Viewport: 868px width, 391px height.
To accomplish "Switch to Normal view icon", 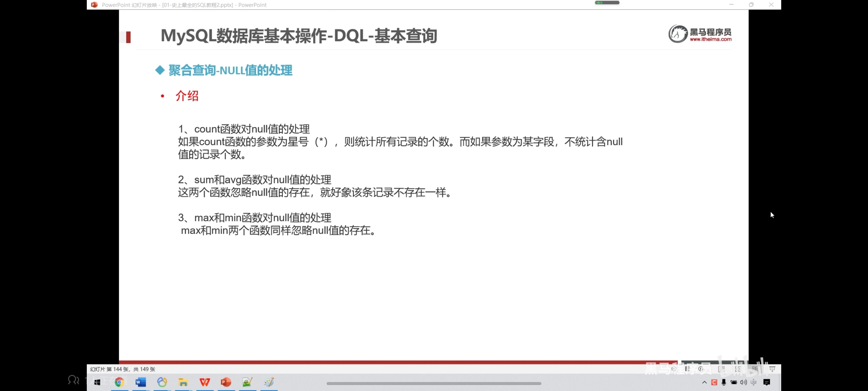I will coord(721,369).
